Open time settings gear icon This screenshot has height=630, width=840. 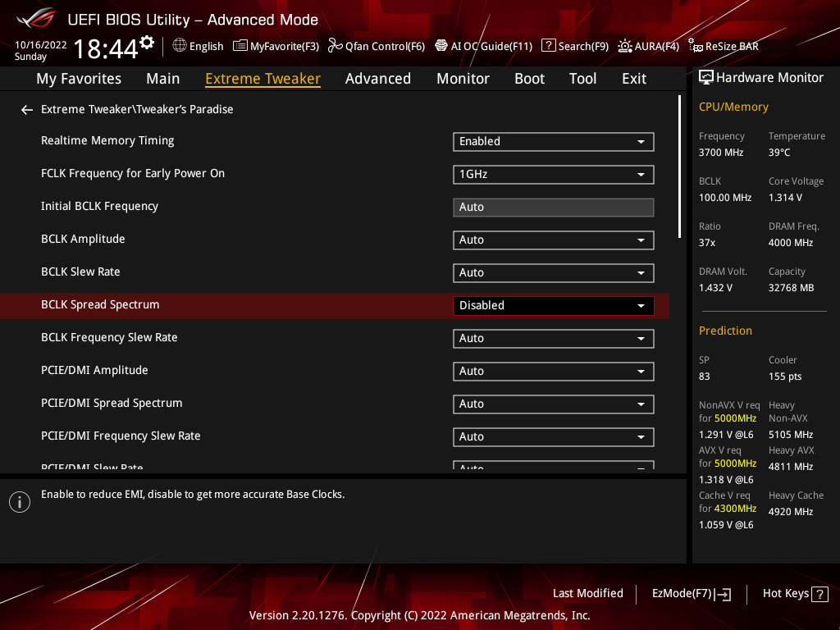tap(147, 43)
